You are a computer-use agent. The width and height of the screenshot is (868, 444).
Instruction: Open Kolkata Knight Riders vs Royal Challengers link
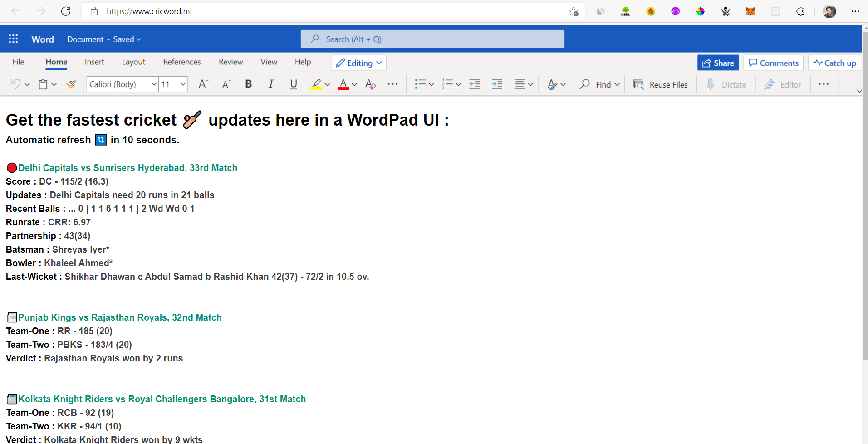point(162,399)
